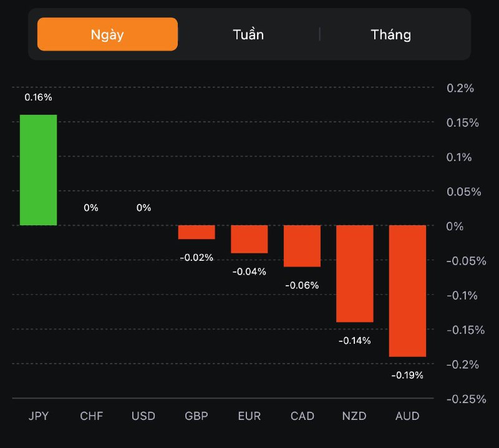
Task: Select the USD currency label
Action: pos(143,416)
